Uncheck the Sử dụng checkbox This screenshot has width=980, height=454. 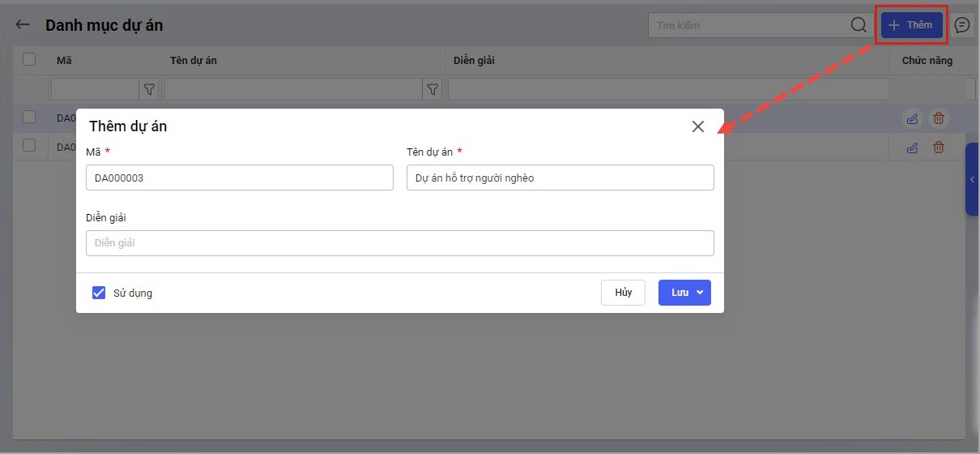99,293
